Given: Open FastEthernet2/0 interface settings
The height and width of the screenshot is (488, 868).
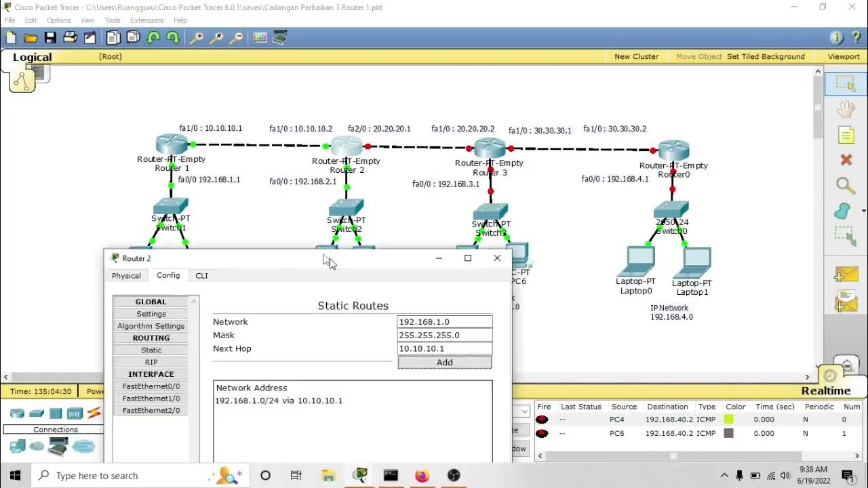Looking at the screenshot, I should coord(151,411).
